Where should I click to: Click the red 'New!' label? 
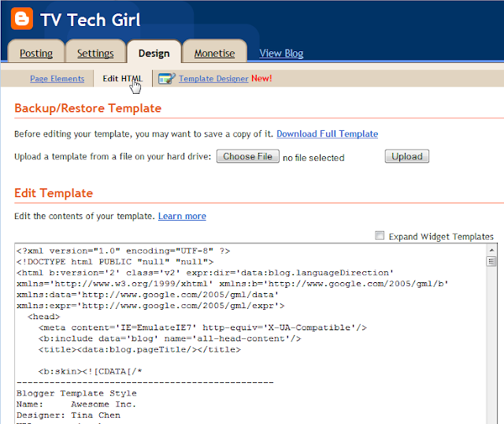pos(261,79)
